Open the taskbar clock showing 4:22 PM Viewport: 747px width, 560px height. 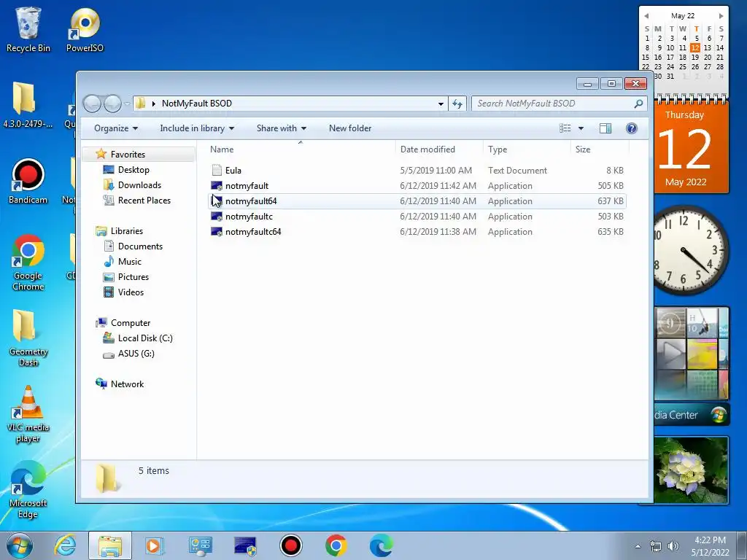[710, 545]
